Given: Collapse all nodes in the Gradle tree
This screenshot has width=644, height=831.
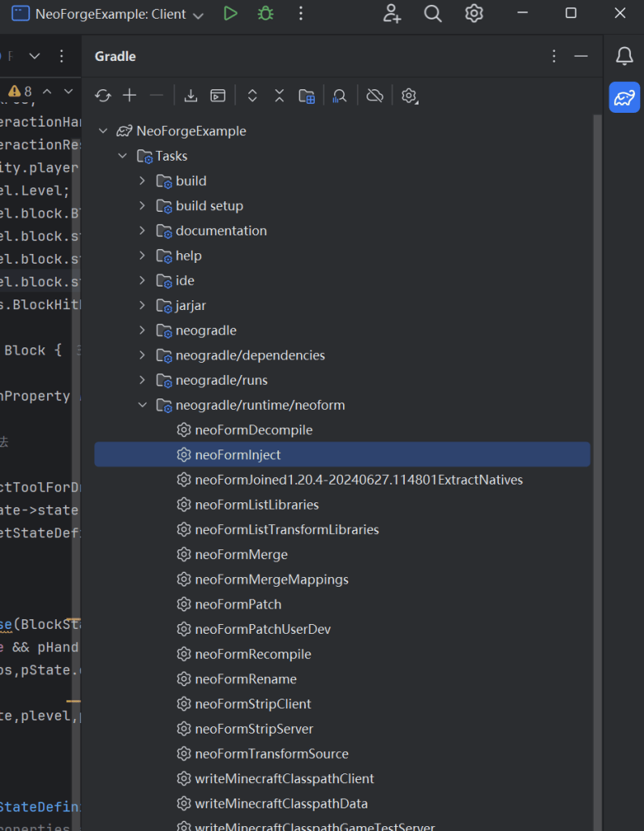Looking at the screenshot, I should [279, 96].
